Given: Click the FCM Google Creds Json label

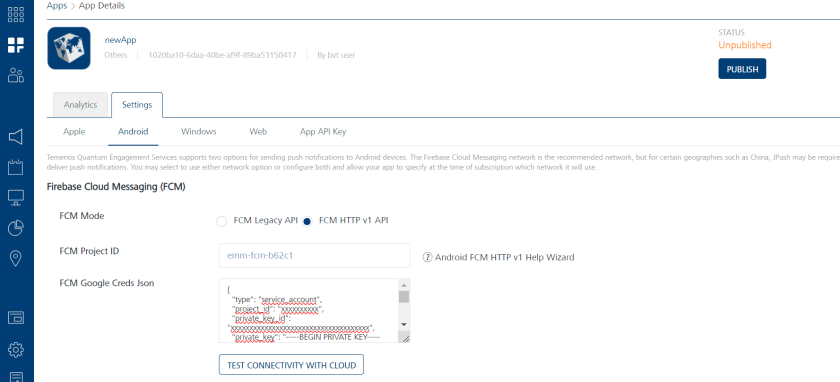Looking at the screenshot, I should 107,283.
